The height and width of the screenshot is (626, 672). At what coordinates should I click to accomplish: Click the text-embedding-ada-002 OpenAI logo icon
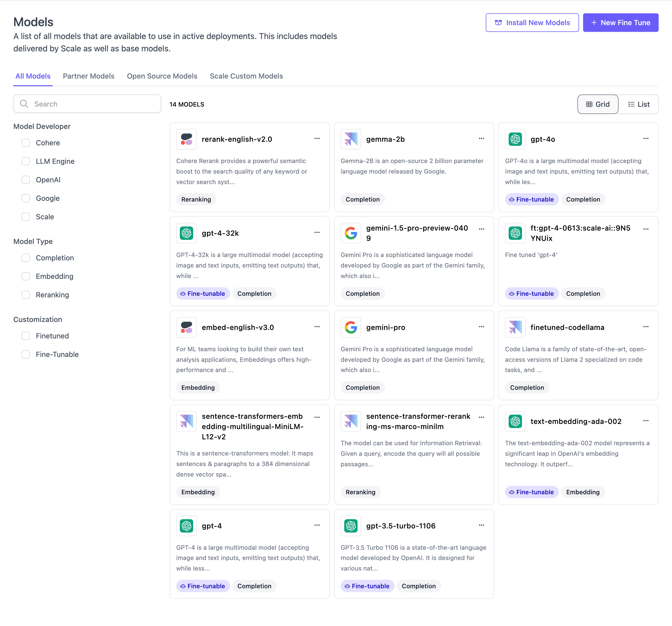(515, 421)
